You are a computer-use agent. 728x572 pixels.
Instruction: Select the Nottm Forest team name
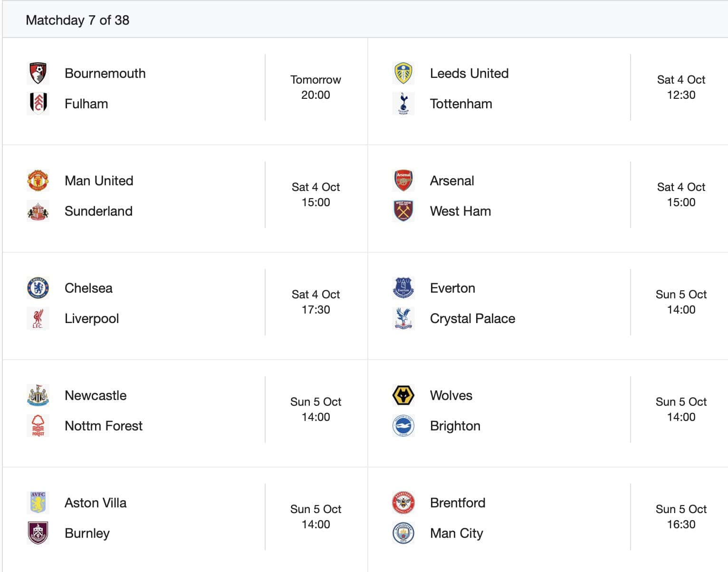coord(103,426)
